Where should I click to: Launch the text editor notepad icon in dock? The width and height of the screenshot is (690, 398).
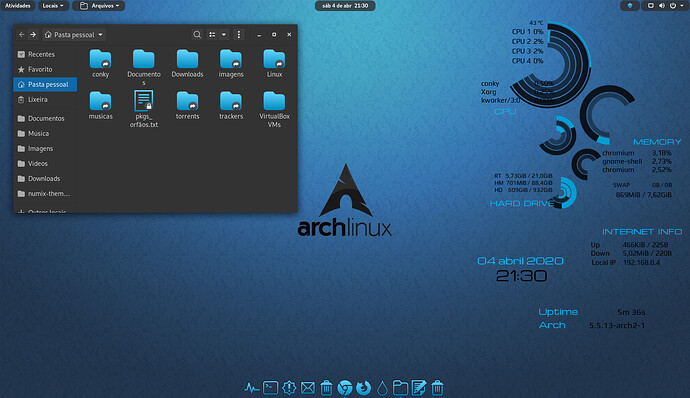tap(418, 388)
